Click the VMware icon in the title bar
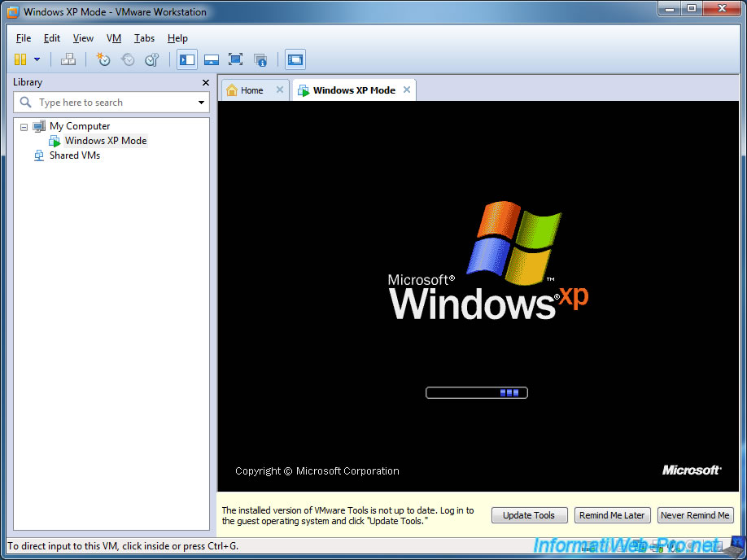747x560 pixels. pos(13,12)
